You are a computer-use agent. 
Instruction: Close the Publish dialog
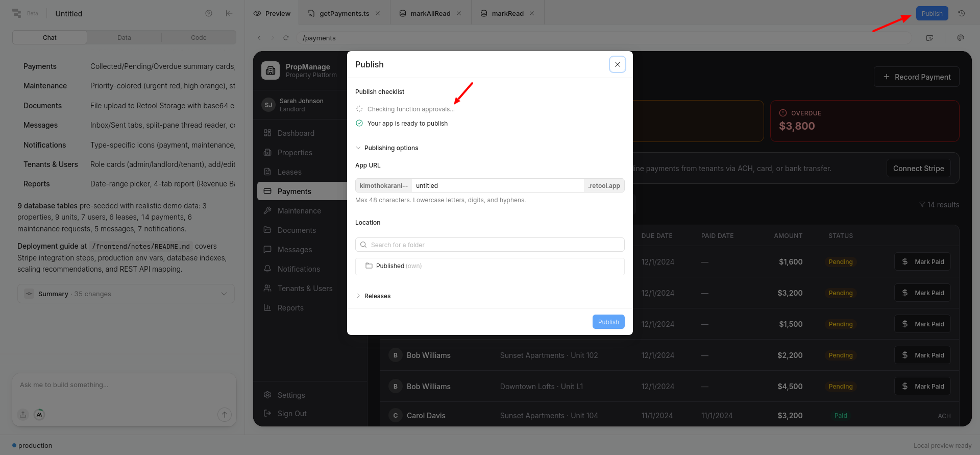(x=617, y=64)
